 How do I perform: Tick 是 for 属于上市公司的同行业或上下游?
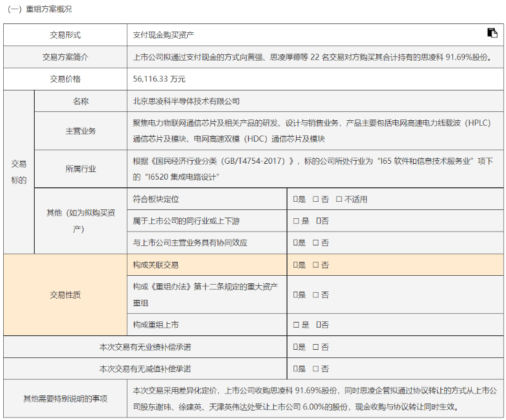(x=295, y=221)
